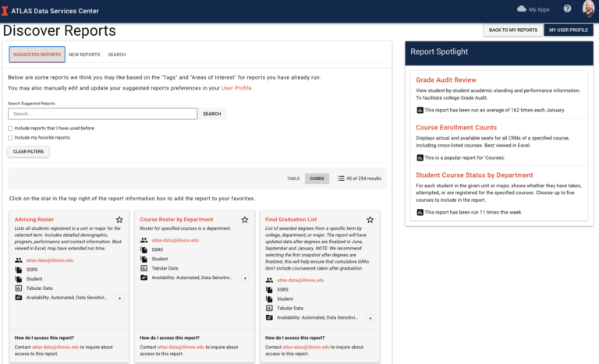Switch results to Table view

(293, 178)
